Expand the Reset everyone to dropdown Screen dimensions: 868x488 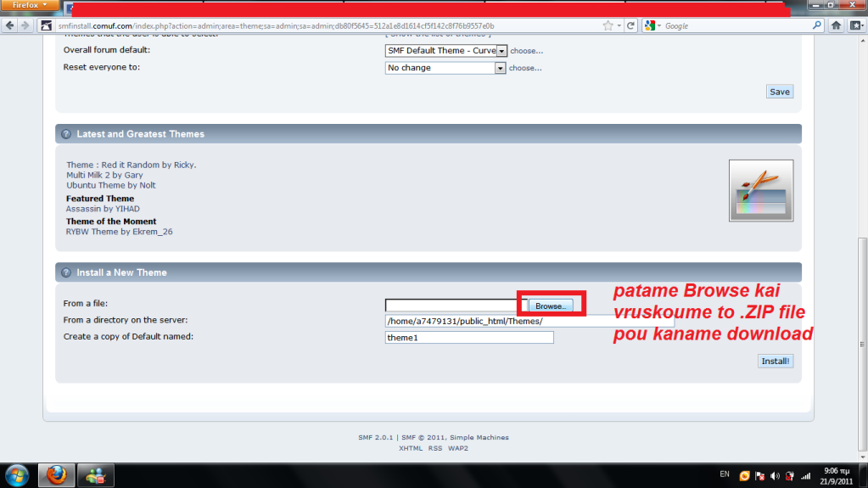[501, 68]
